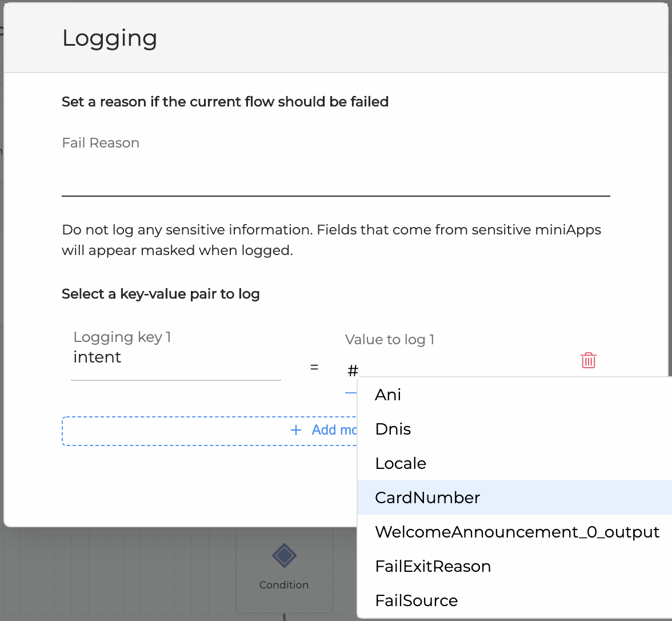This screenshot has height=621, width=672.
Task: Click the Condition label under the node
Action: (284, 584)
